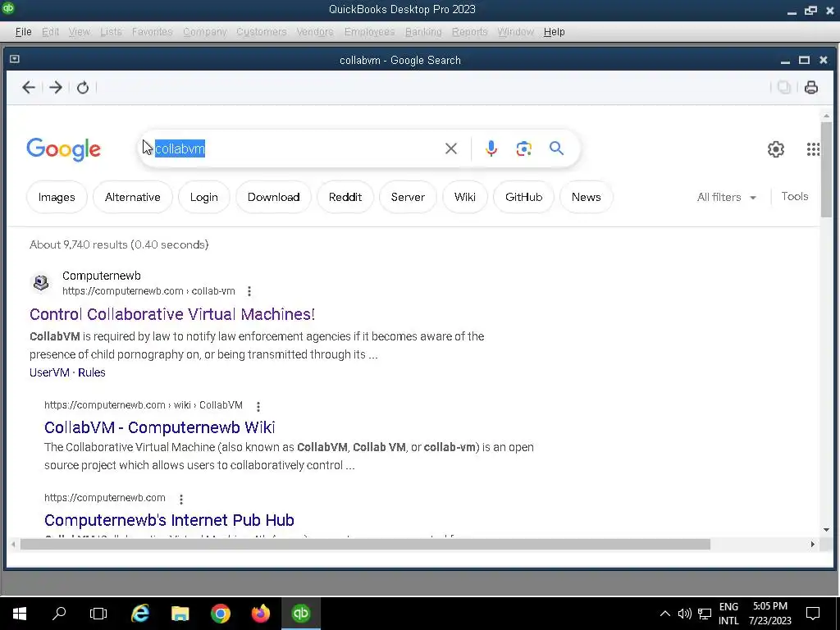
Task: Open the inner window system menu icon
Action: (15, 59)
